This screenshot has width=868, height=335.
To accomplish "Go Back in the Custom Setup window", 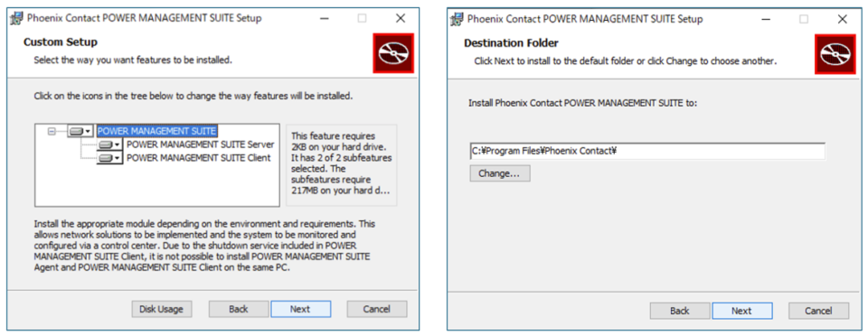I will [239, 309].
